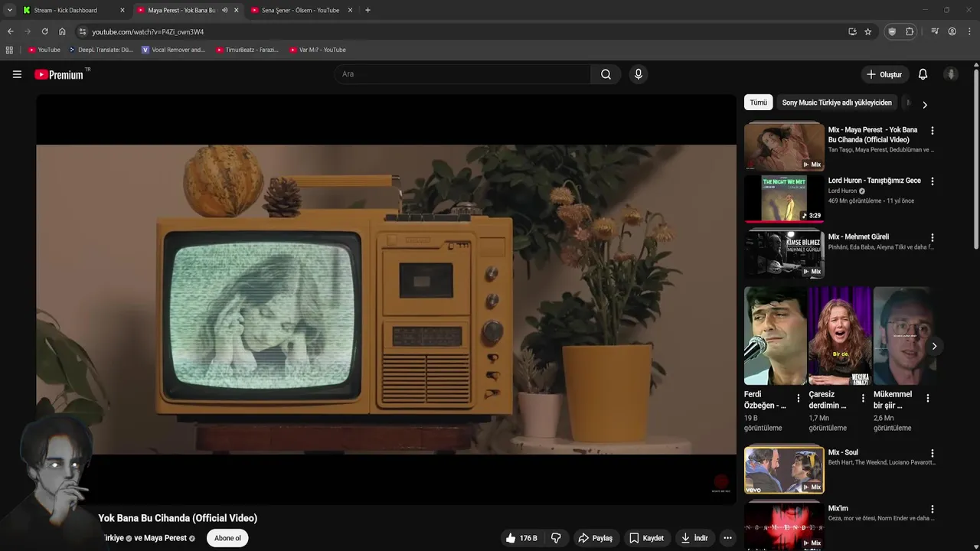
Task: Click the Maya Perest video player
Action: coord(386,299)
